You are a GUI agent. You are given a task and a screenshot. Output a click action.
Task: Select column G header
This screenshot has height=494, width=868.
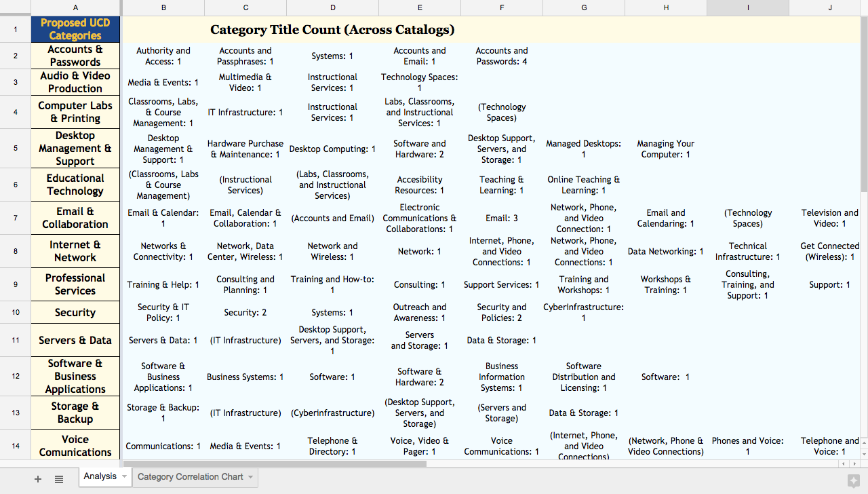(x=584, y=7)
